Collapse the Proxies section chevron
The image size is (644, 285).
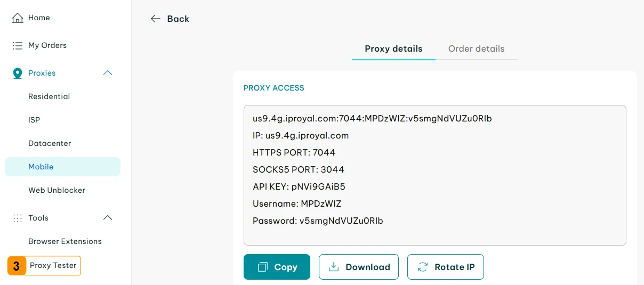click(108, 73)
